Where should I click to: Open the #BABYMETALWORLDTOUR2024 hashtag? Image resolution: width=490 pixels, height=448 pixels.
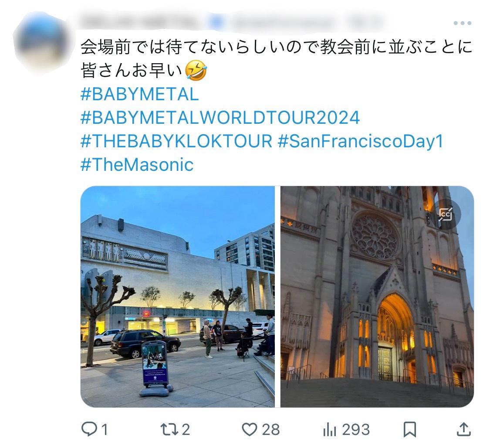[220, 118]
